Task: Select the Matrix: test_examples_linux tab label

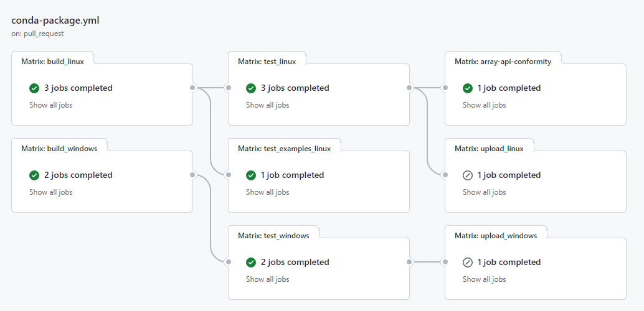Action: pyautogui.click(x=284, y=149)
